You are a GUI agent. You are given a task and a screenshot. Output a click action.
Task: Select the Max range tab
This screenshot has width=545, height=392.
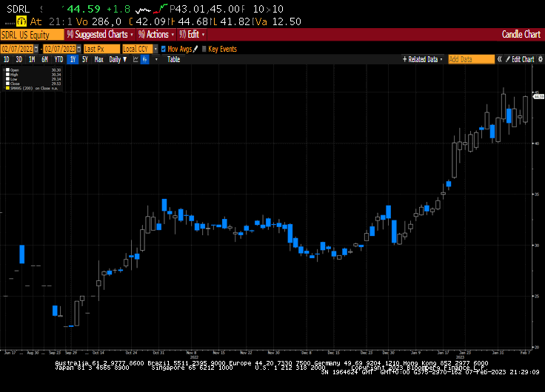[98, 59]
